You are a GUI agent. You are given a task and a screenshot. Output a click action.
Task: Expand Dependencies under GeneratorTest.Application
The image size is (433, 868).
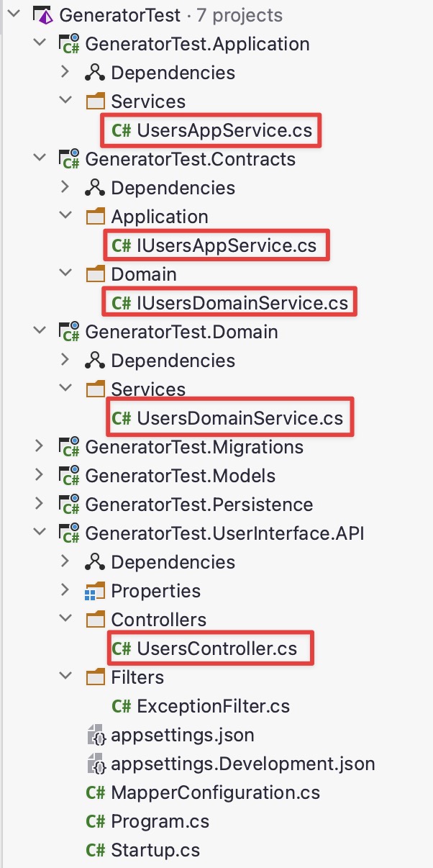click(x=65, y=73)
